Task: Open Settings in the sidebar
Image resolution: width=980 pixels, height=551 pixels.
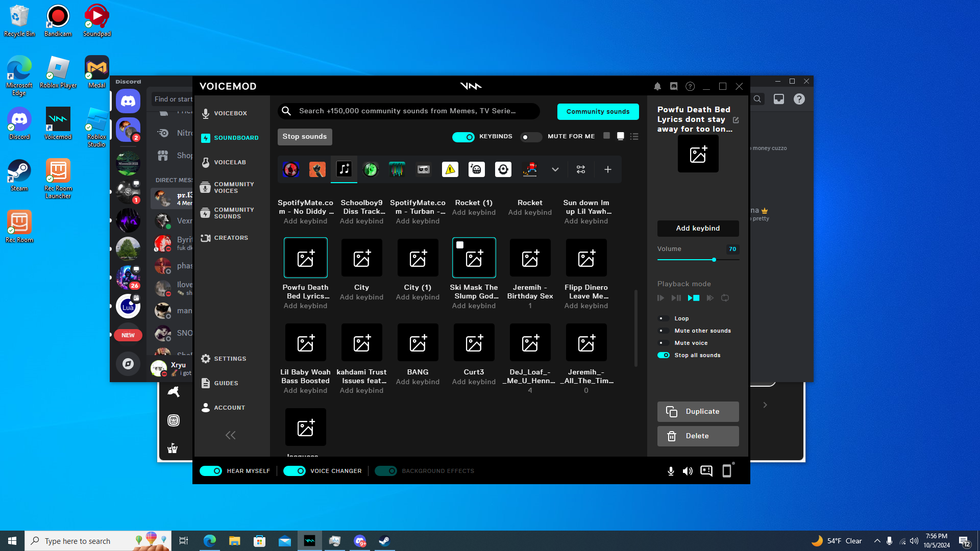Action: tap(230, 359)
